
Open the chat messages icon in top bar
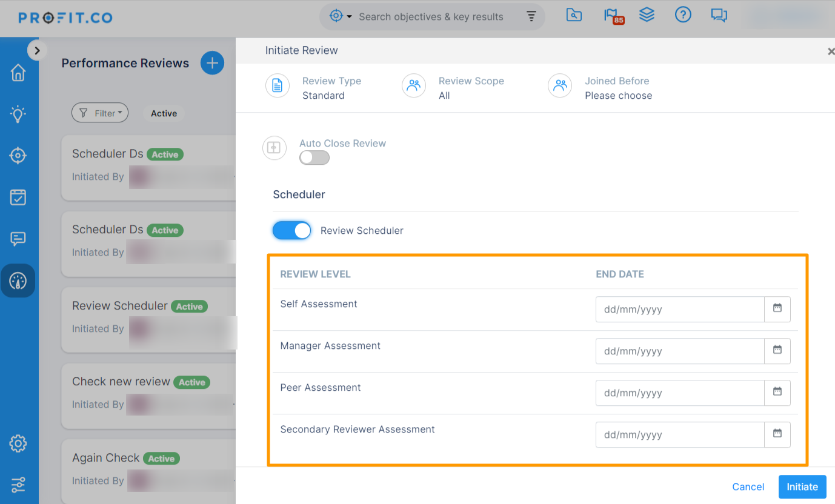coord(719,16)
